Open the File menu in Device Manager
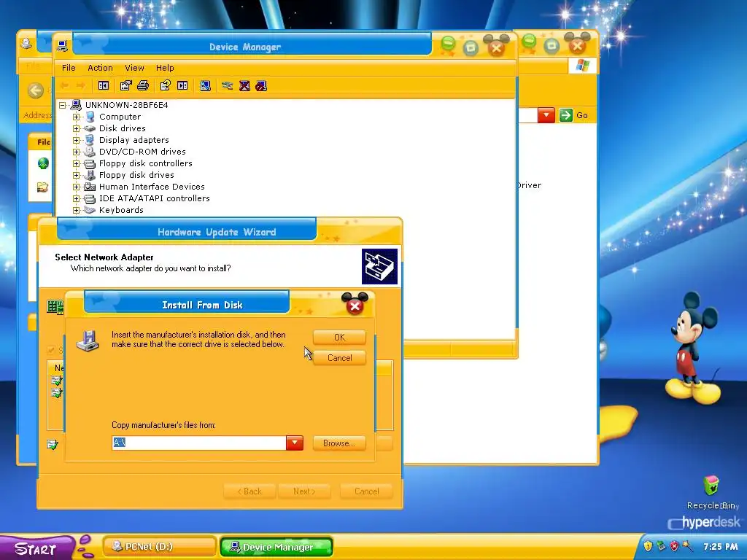747x560 pixels. pyautogui.click(x=69, y=68)
